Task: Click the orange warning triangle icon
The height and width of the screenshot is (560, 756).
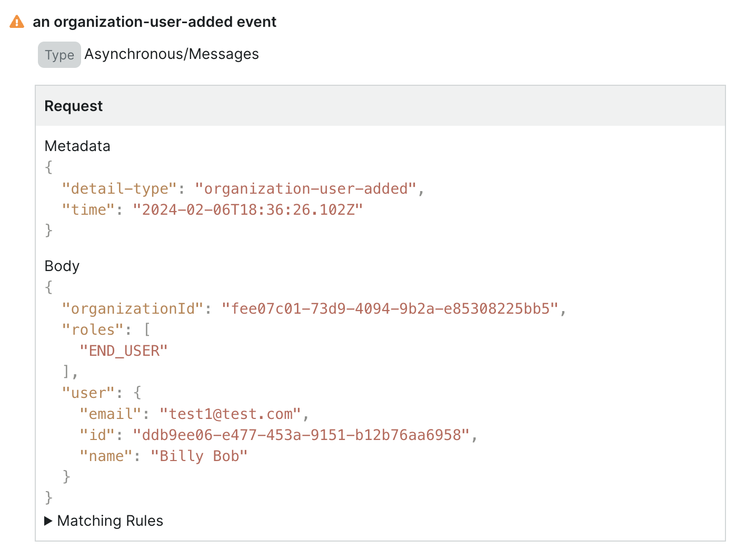Action: pos(17,22)
